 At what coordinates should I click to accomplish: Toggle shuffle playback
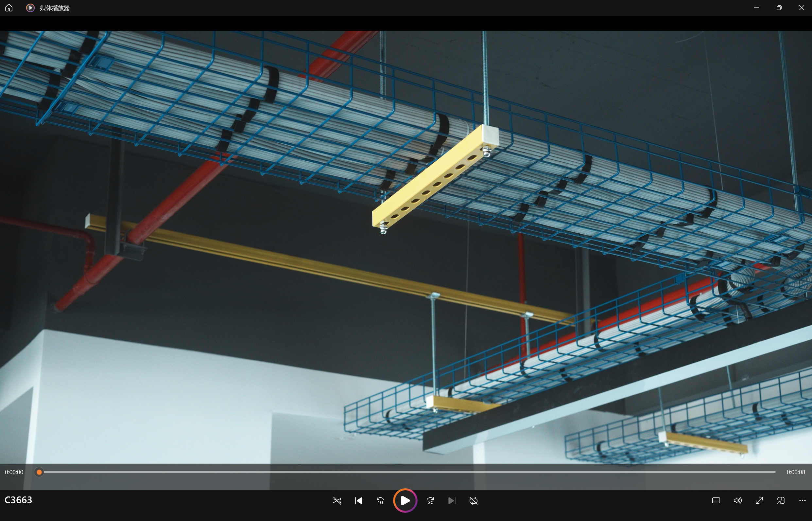coord(337,501)
